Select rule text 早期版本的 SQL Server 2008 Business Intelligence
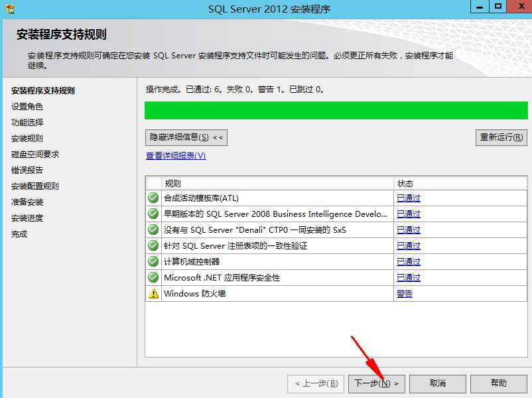Screen dimensions: 532x398 point(275,214)
